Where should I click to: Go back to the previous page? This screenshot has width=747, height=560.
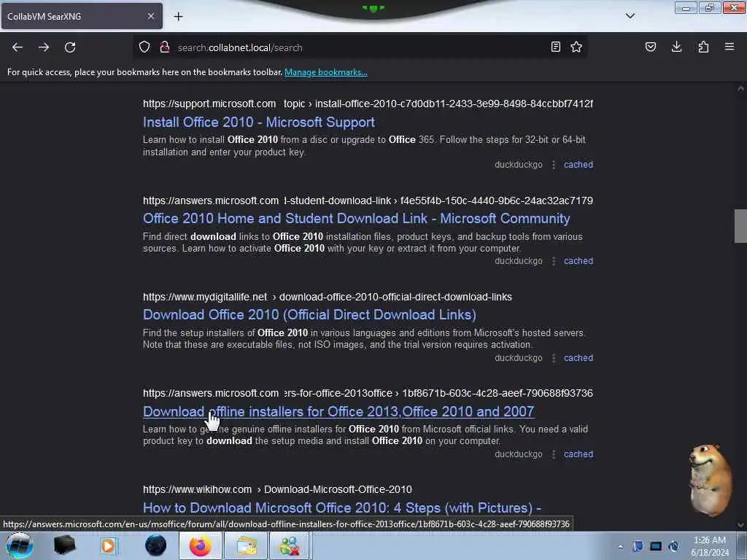point(18,47)
